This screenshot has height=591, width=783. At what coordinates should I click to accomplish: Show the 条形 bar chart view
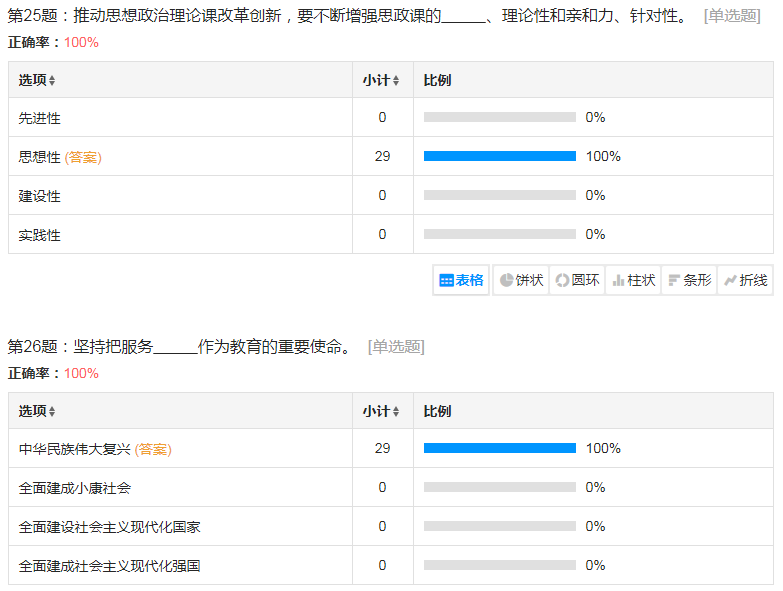click(x=689, y=280)
